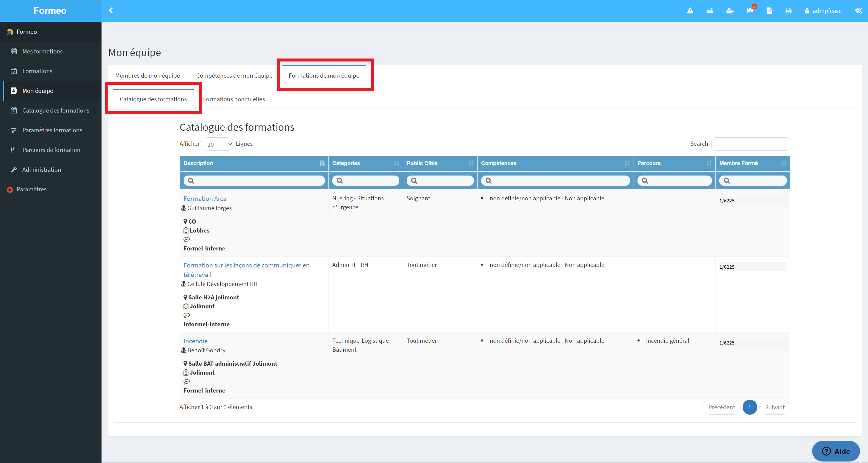Image resolution: width=868 pixels, height=463 pixels.
Task: Click the Categories column filter field
Action: pos(365,181)
